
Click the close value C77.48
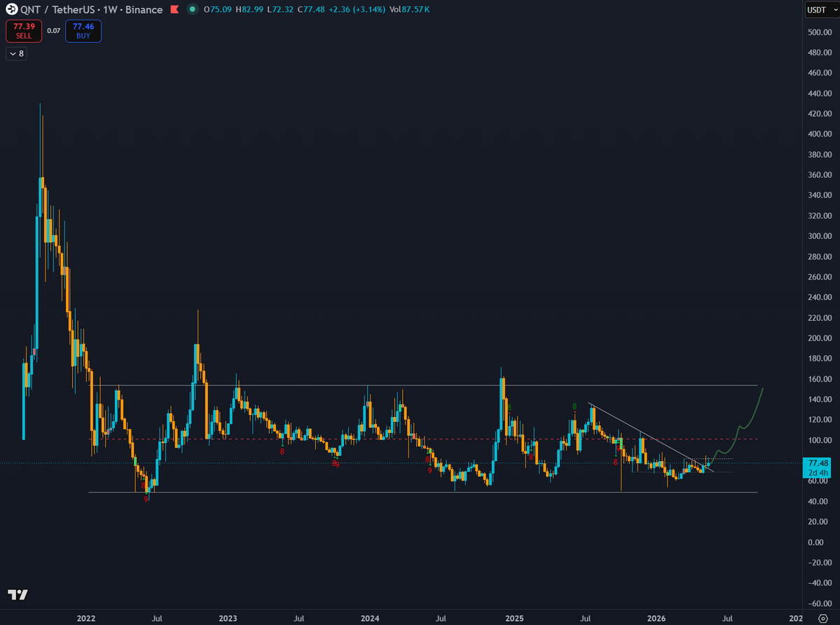[x=311, y=10]
